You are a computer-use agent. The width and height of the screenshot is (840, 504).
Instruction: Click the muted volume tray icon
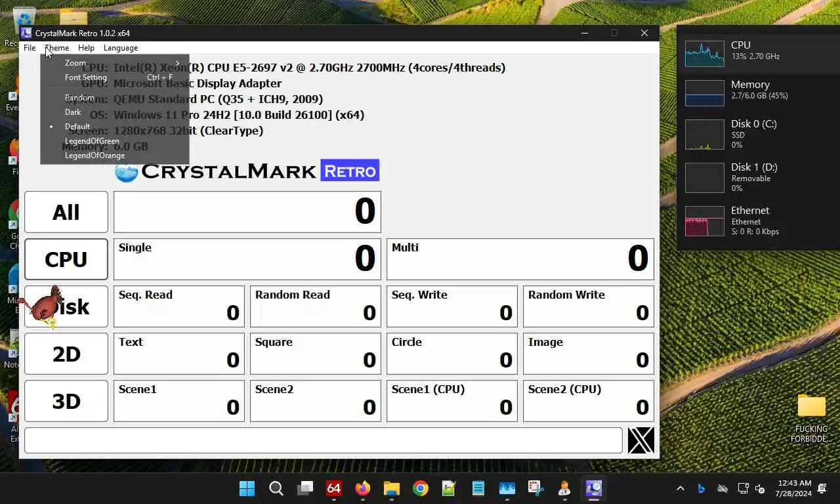pyautogui.click(x=760, y=488)
